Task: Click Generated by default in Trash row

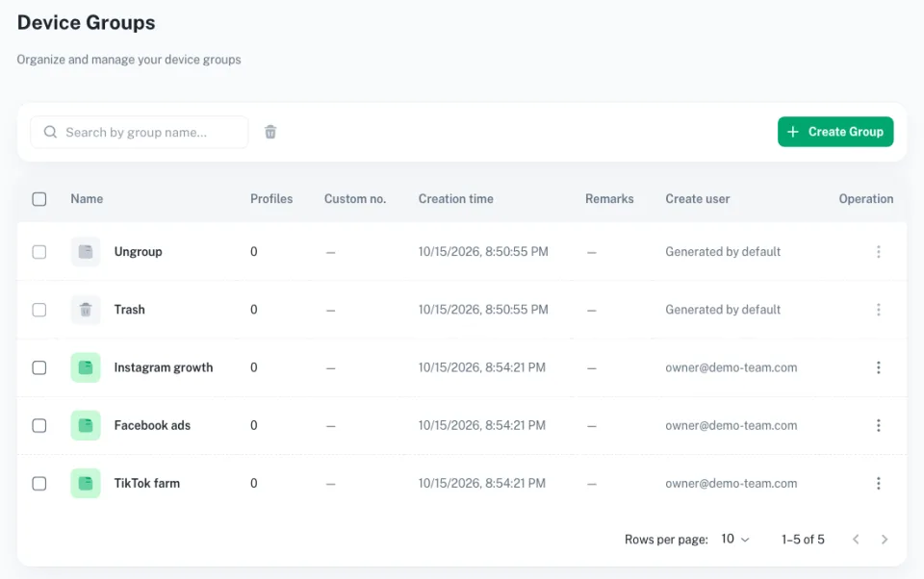Action: 723,310
